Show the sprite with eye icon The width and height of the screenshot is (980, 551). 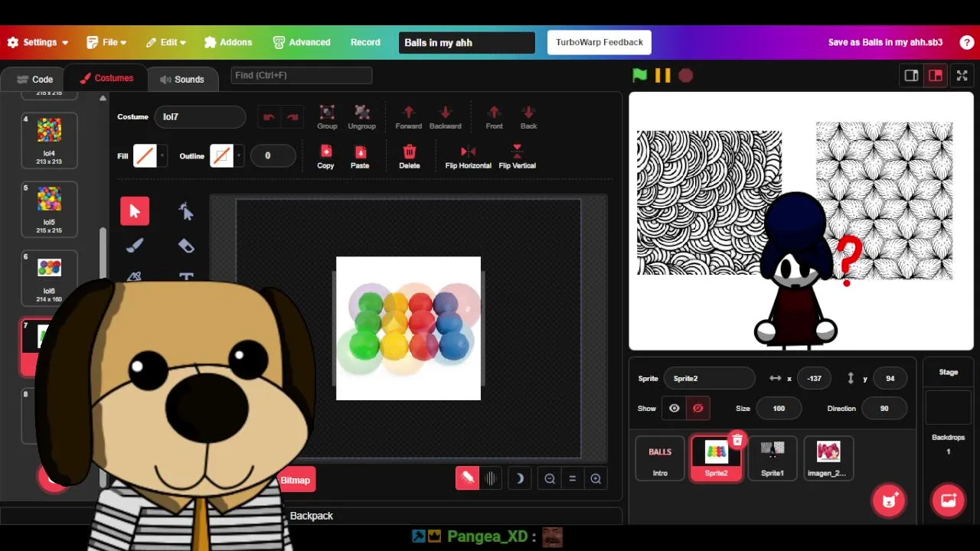(675, 409)
